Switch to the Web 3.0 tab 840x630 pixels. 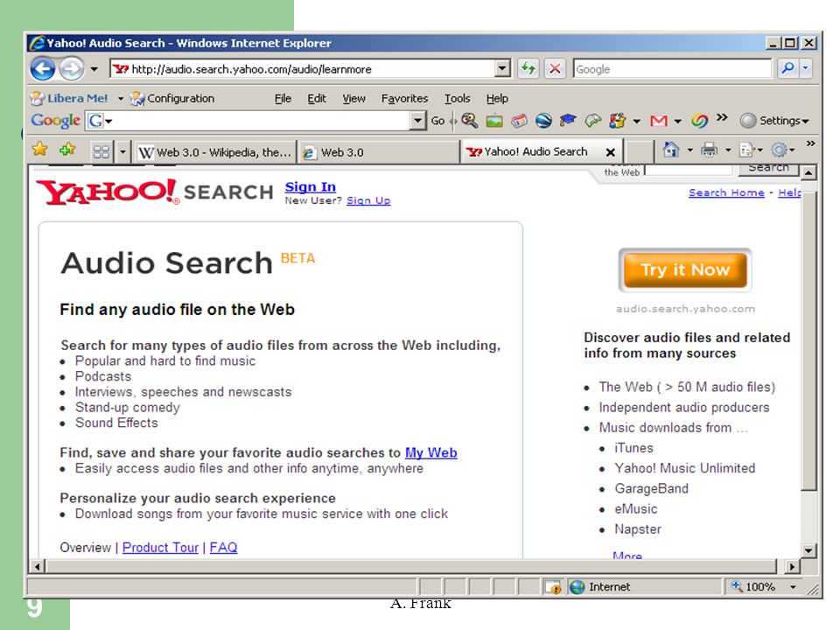click(378, 152)
